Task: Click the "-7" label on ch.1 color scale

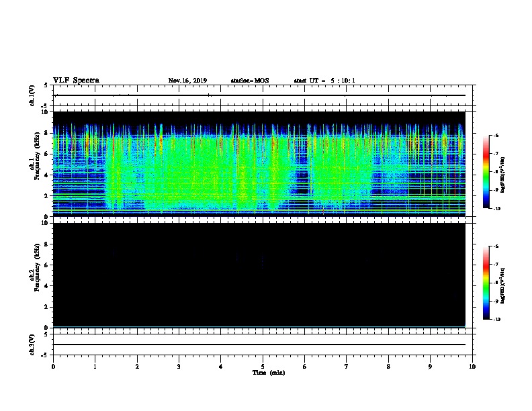Action: point(496,154)
